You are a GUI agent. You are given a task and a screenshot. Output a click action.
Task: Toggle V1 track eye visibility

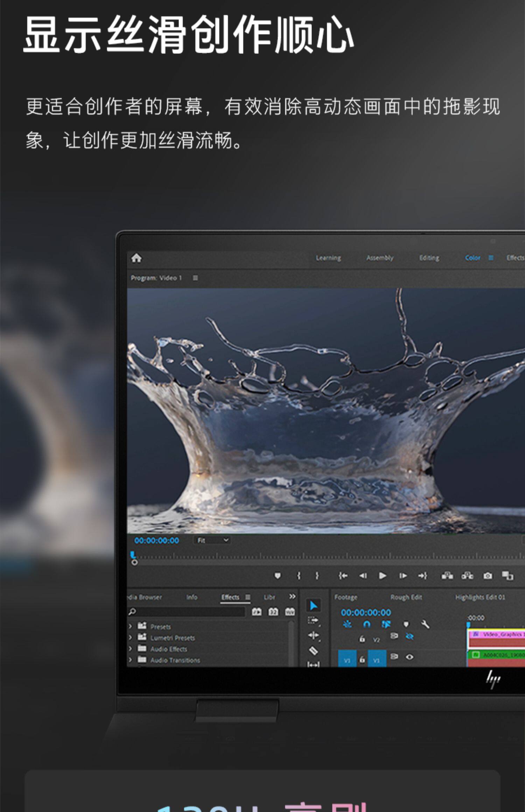coord(409,657)
